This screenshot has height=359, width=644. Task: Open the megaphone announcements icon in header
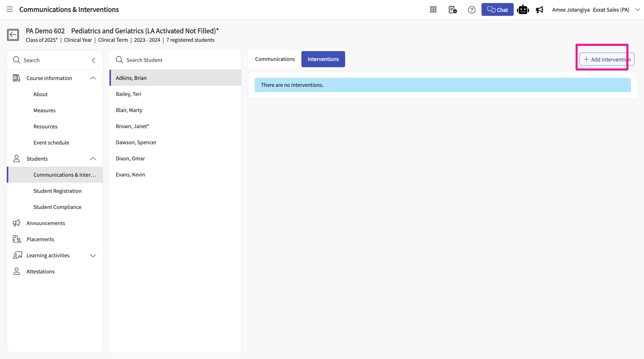(x=539, y=10)
